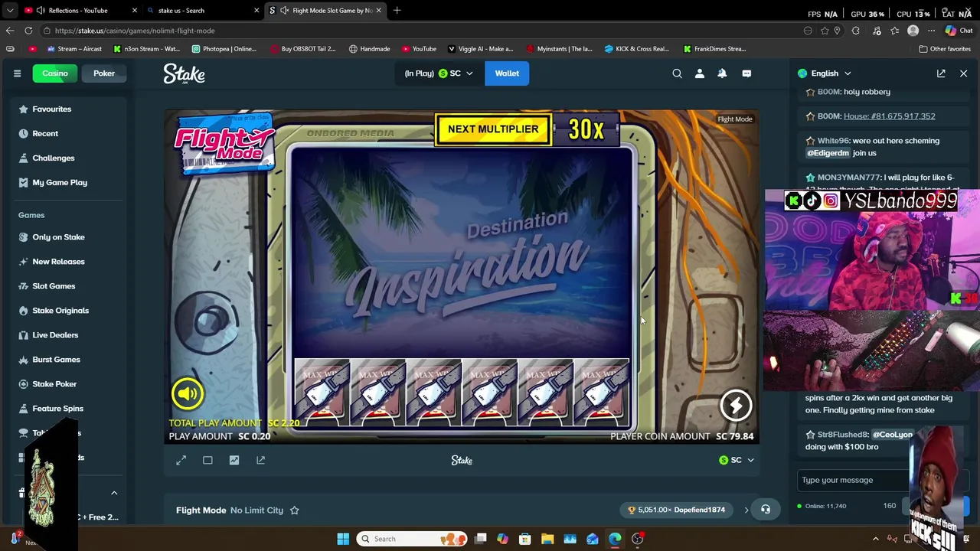Open the browser tab list dropdown
Image resolution: width=980 pixels, height=551 pixels.
click(10, 10)
